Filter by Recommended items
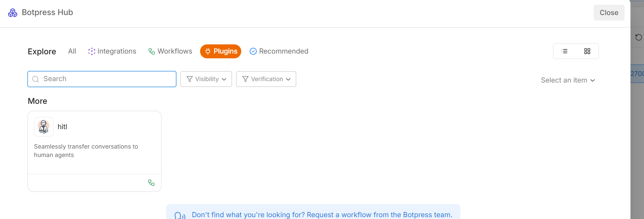 pos(279,51)
